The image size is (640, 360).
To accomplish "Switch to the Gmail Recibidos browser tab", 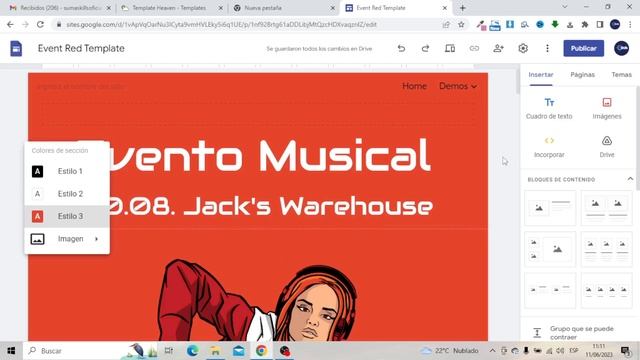I will (61, 8).
